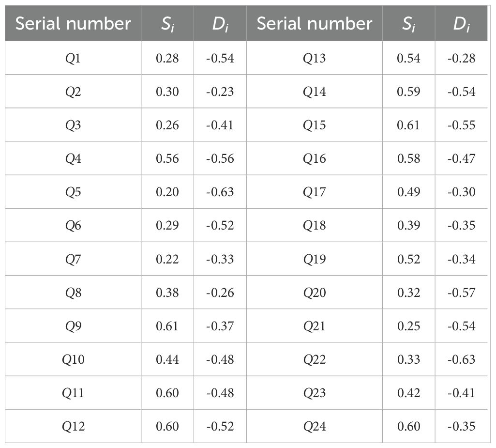This screenshot has height=448, width=496.
Task: Select the Si value 0.44 for Q10
Action: 167,359
